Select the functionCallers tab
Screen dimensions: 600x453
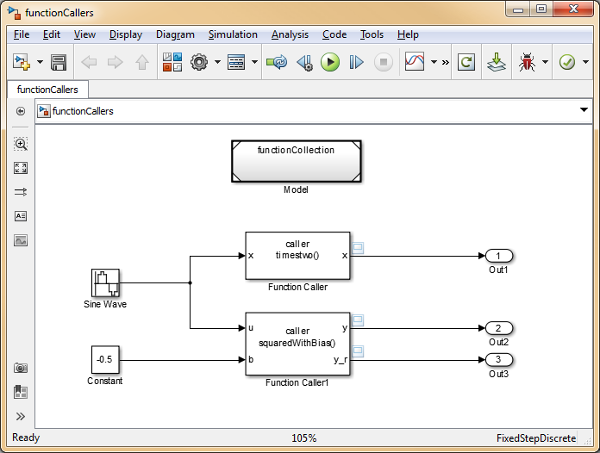(47, 89)
